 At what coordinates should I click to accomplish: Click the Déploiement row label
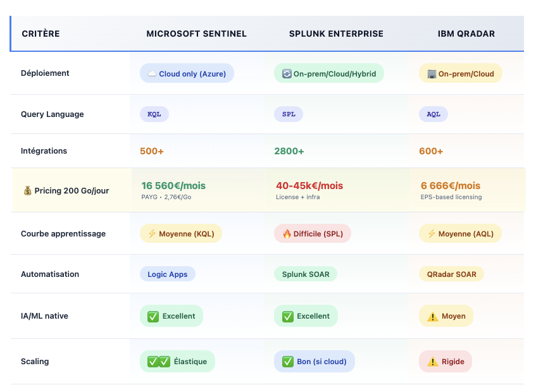(x=45, y=73)
